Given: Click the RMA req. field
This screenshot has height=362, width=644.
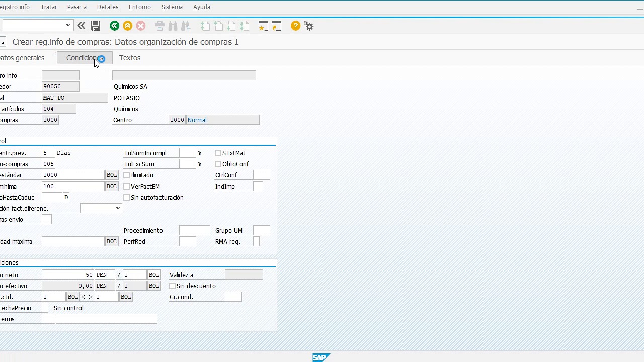Looking at the screenshot, I should point(256,241).
